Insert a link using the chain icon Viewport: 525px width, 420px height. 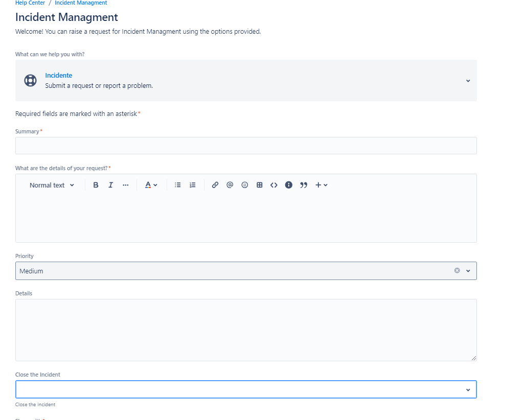click(x=215, y=184)
